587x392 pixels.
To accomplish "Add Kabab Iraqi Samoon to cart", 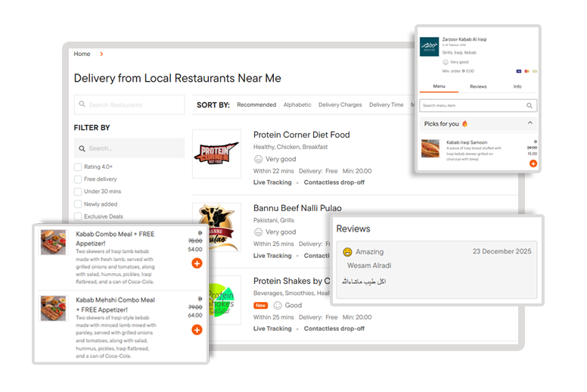I will (533, 163).
